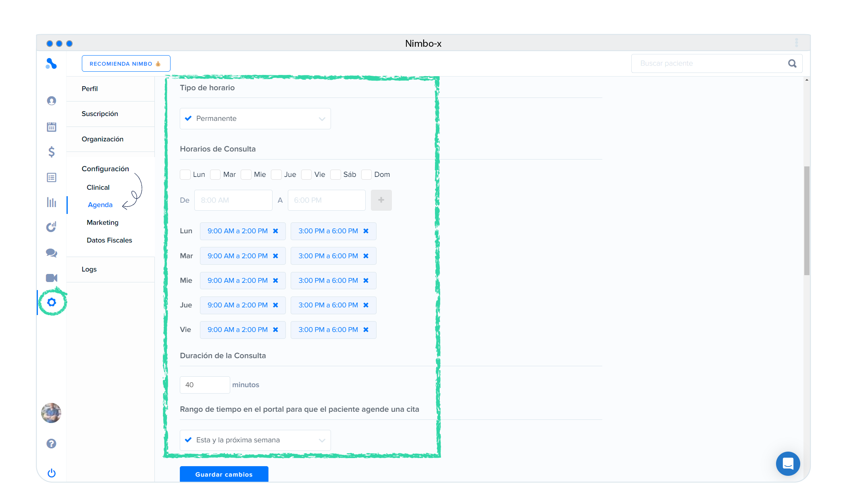Open Datos Fiscales menu item
Image resolution: width=847 pixels, height=504 pixels.
tap(109, 240)
